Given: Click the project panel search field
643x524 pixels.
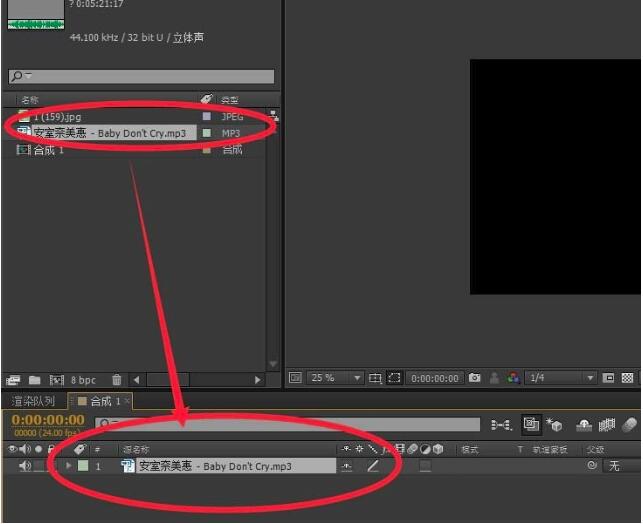Looking at the screenshot, I should (141, 76).
